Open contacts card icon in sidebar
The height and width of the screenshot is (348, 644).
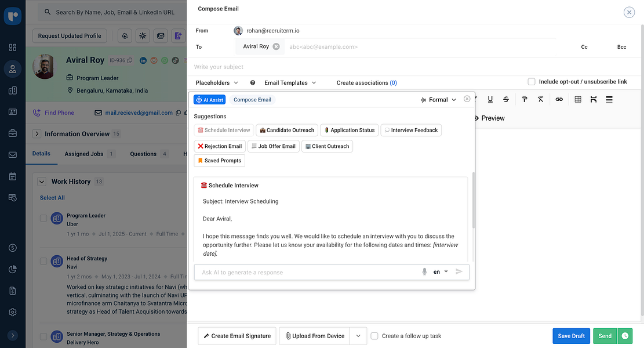(13, 112)
